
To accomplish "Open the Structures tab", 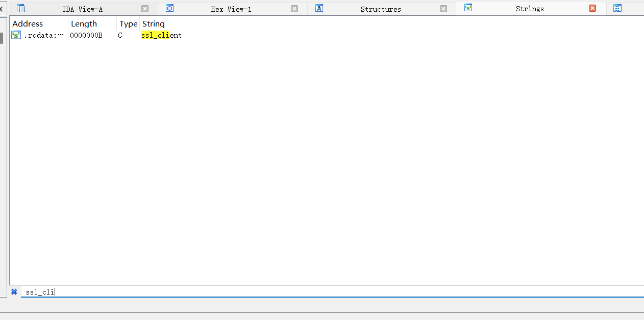I will (381, 9).
